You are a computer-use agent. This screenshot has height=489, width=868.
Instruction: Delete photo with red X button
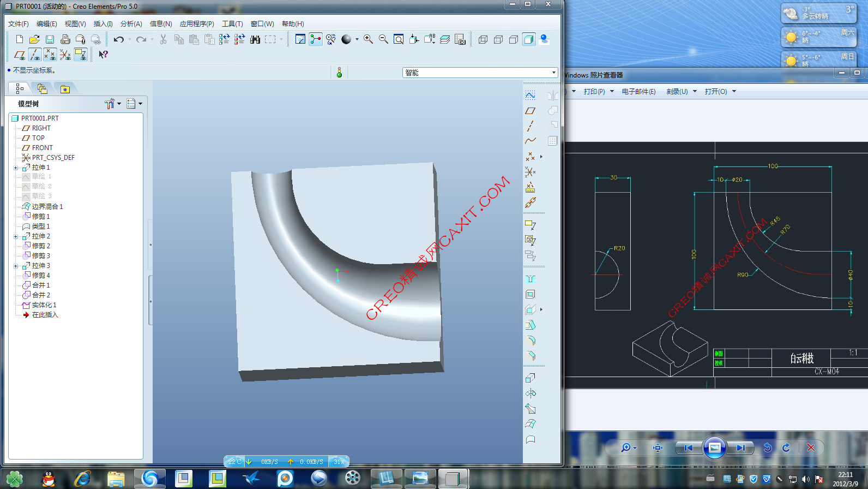[811, 448]
